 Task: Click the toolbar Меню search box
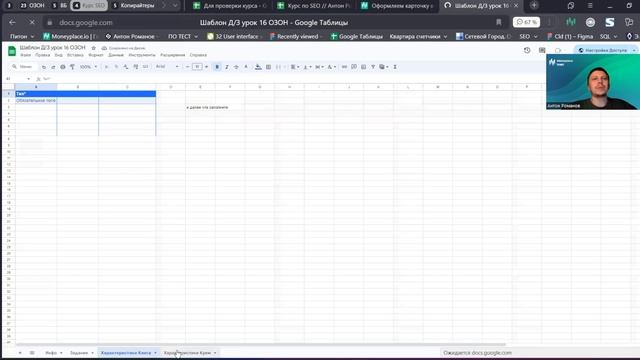coord(23,67)
